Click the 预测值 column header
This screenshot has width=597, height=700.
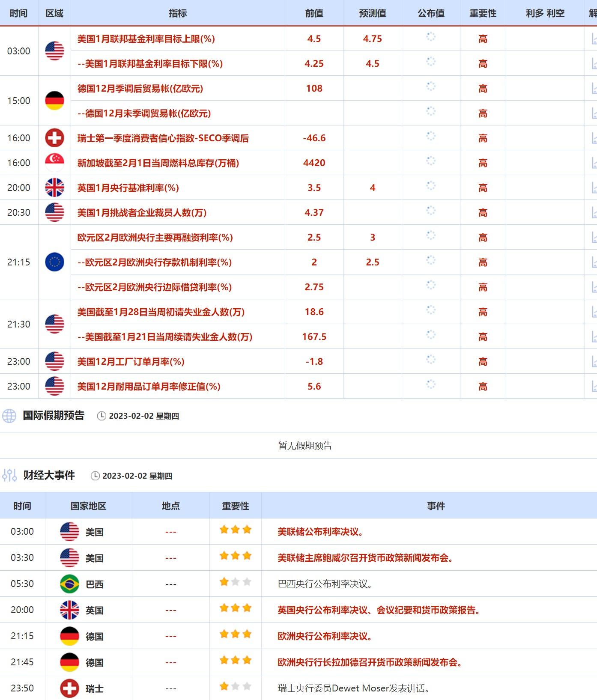[x=372, y=13]
